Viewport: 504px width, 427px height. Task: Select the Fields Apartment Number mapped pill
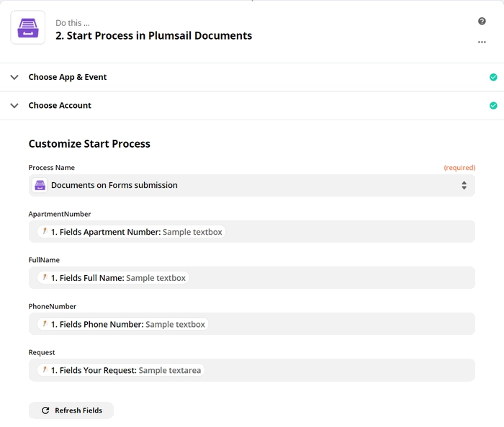click(132, 232)
